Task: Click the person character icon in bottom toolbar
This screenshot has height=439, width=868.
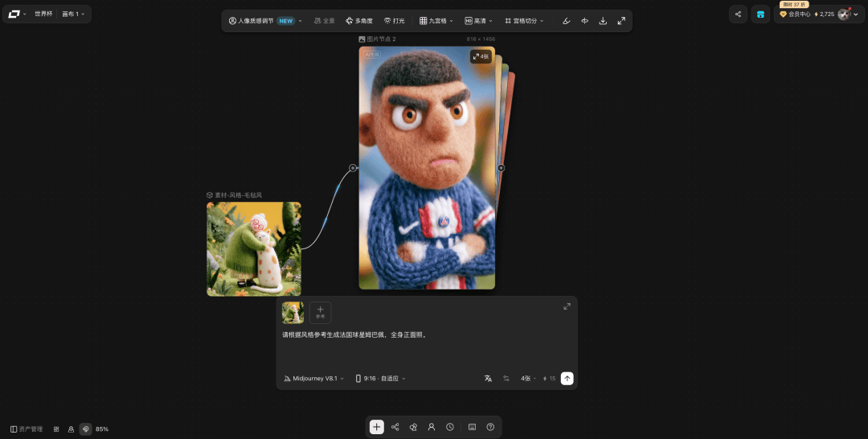Action: pyautogui.click(x=432, y=427)
